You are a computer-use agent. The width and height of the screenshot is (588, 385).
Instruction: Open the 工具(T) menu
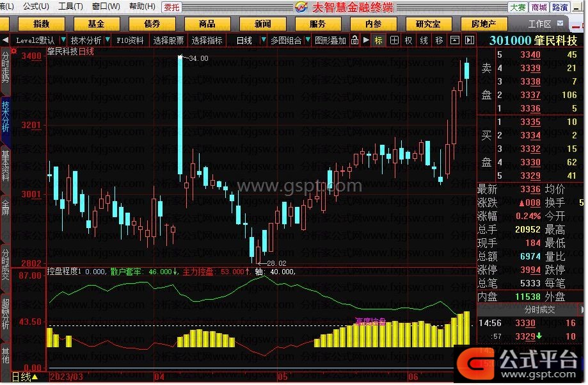pyautogui.click(x=70, y=6)
